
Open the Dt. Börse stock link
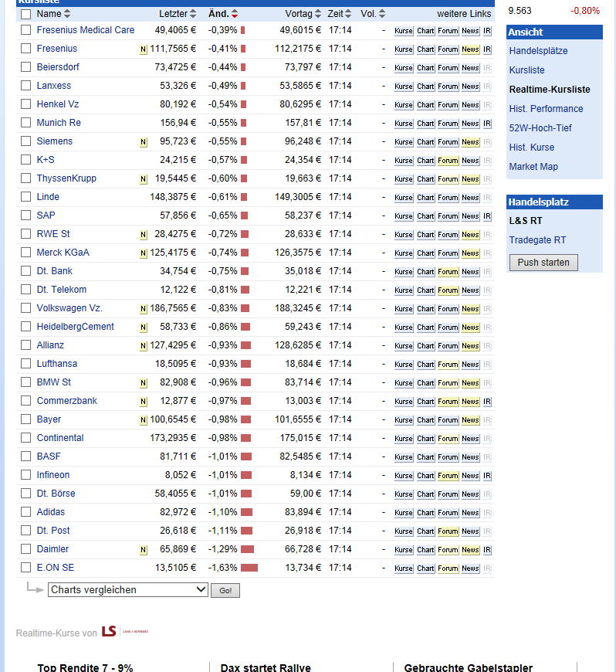point(56,494)
